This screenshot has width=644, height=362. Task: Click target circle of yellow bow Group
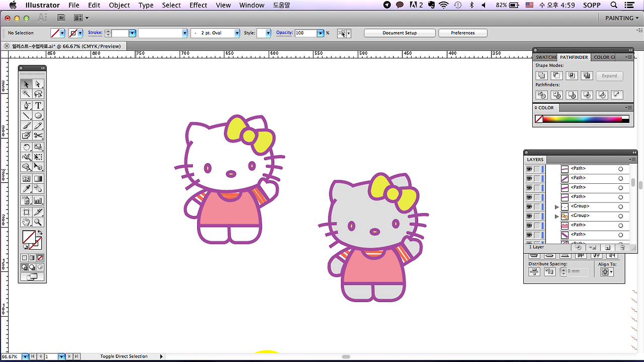pyautogui.click(x=620, y=216)
